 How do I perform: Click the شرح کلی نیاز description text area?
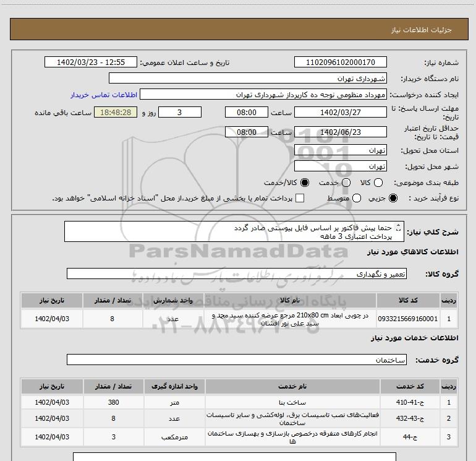[234, 232]
